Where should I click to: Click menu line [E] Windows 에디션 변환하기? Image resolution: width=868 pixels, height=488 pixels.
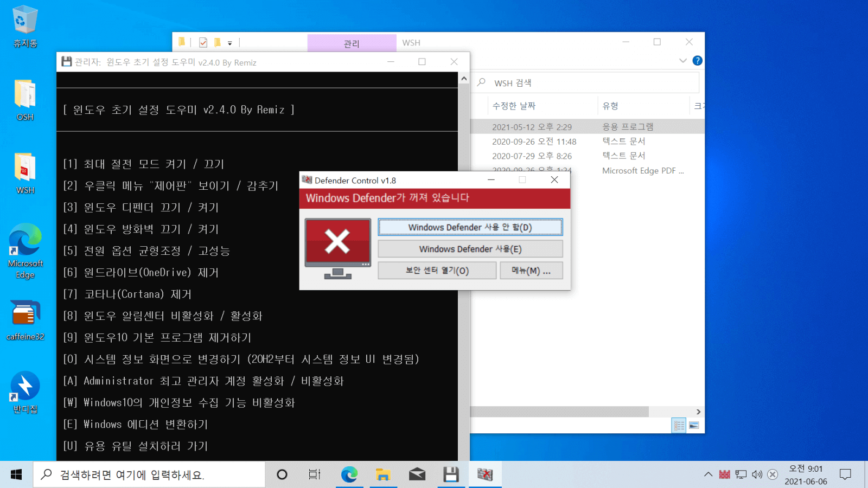pos(136,424)
